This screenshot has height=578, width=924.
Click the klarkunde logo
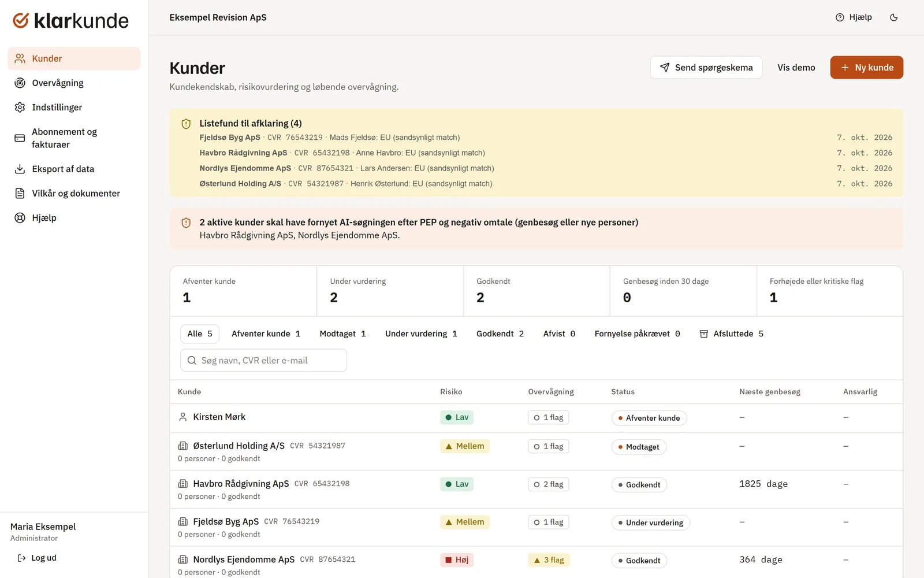coord(71,21)
